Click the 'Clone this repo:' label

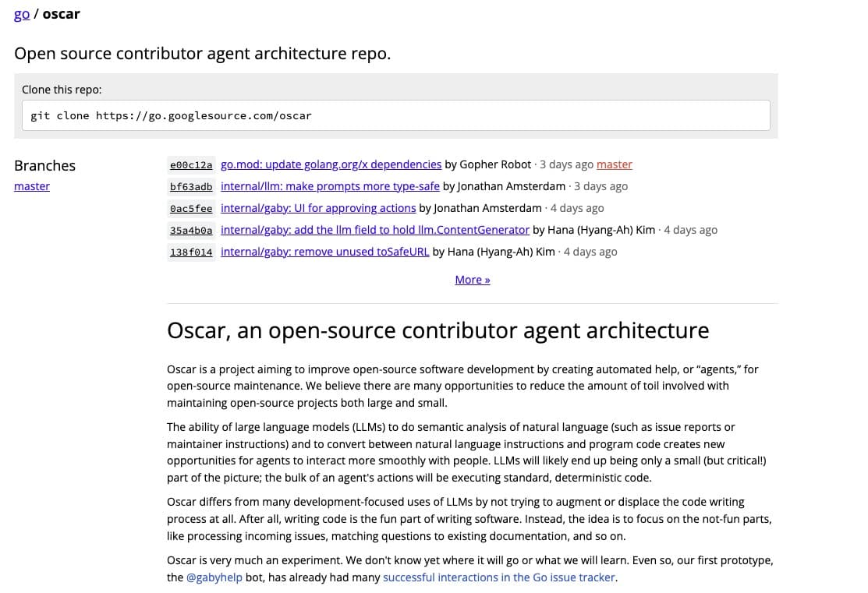(x=62, y=90)
